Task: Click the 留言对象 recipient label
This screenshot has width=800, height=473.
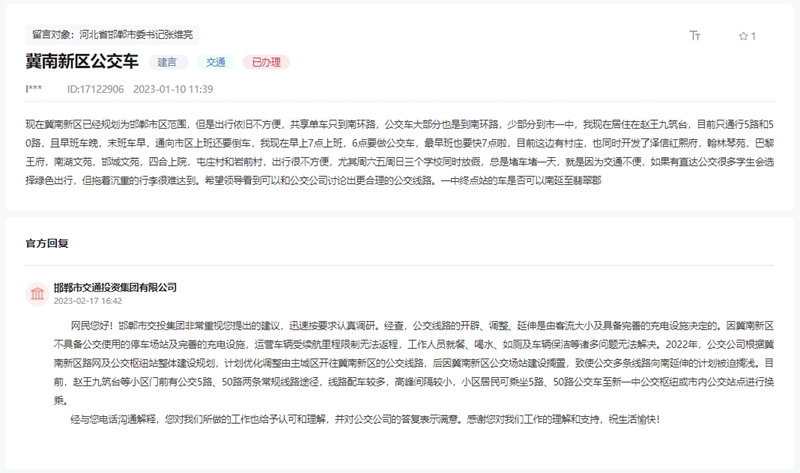Action: coord(112,35)
